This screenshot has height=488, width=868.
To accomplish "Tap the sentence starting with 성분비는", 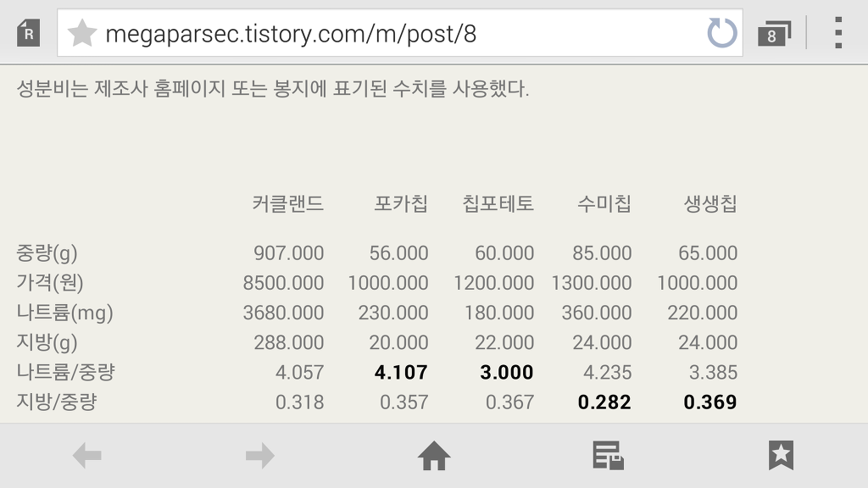I will [273, 88].
